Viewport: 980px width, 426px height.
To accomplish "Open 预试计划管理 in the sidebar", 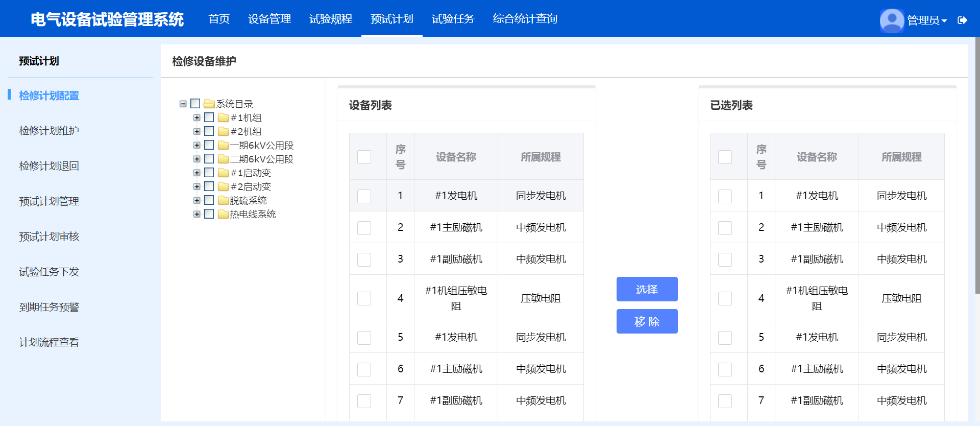I will coord(49,201).
